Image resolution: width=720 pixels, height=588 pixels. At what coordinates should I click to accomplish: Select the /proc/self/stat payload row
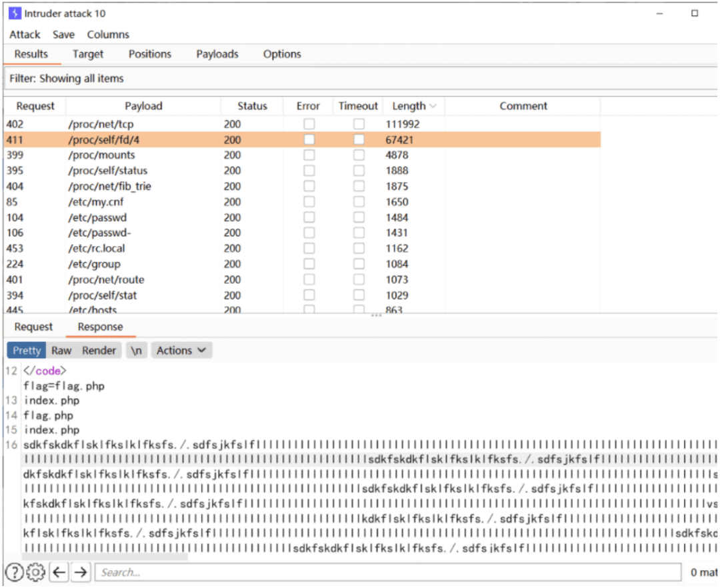pos(302,295)
